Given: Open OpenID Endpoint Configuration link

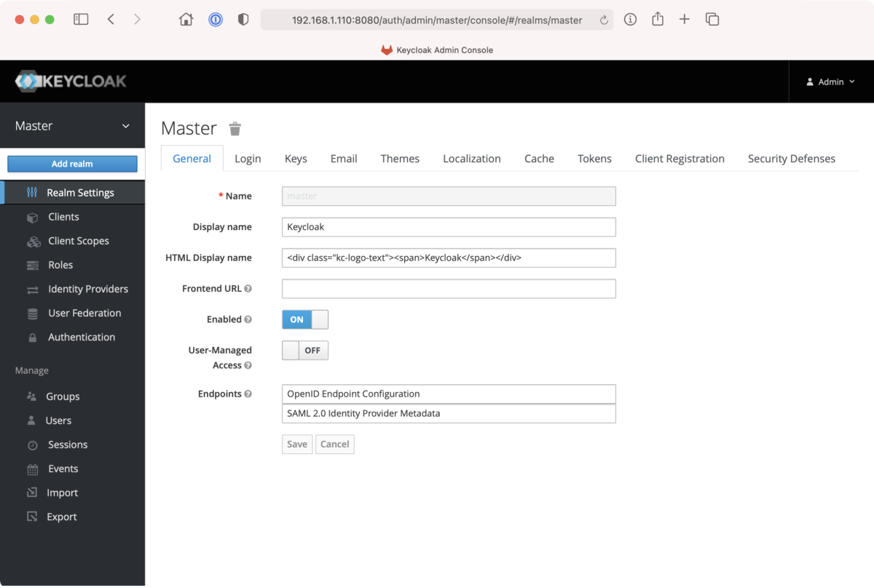Looking at the screenshot, I should coord(449,394).
